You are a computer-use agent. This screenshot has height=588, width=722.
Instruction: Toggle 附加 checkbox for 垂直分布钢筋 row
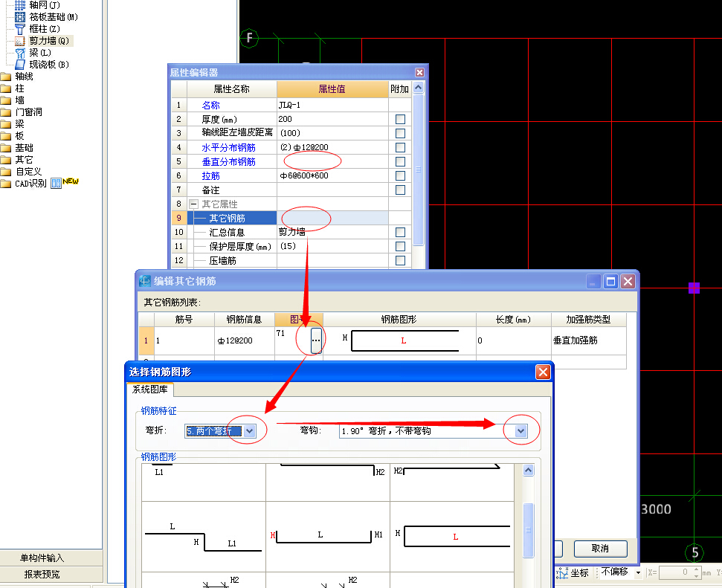(x=400, y=161)
